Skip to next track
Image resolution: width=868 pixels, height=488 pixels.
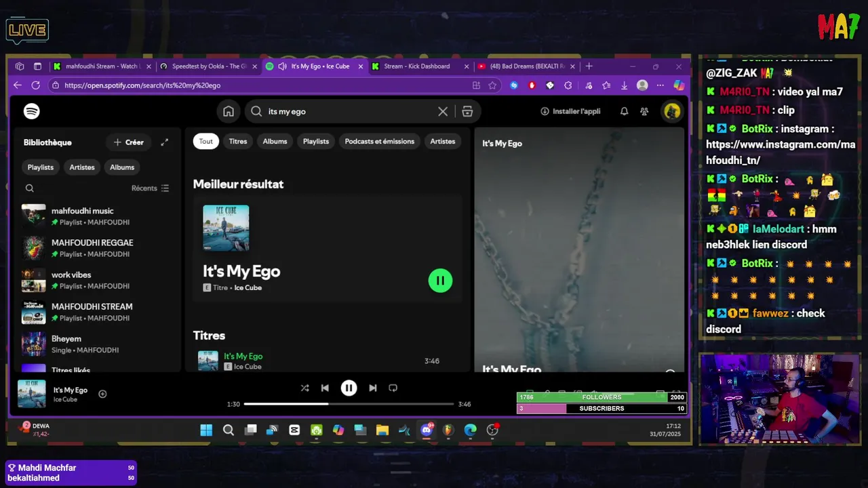(372, 388)
